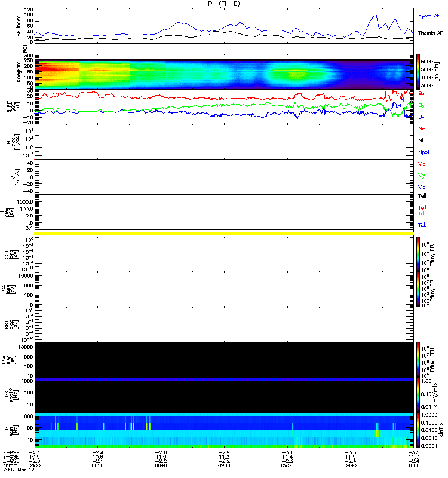Screen dimensions: 448x478
Task: Click the "AE Index" axis label
Action: pos(19,26)
